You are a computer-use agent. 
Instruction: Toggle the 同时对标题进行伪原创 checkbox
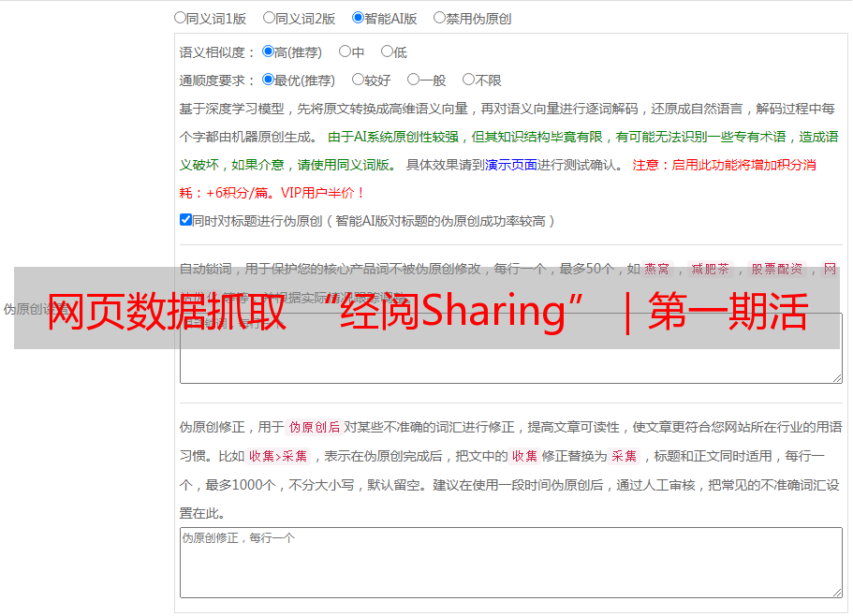pos(185,220)
